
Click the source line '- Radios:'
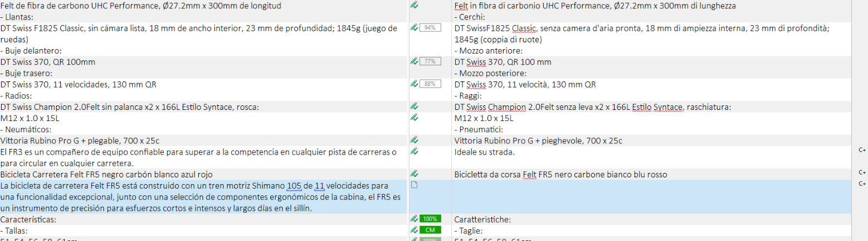16,96
